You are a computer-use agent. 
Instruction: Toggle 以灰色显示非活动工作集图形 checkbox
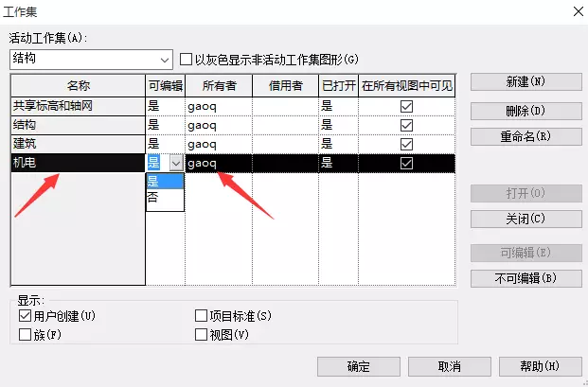pyautogui.click(x=187, y=59)
